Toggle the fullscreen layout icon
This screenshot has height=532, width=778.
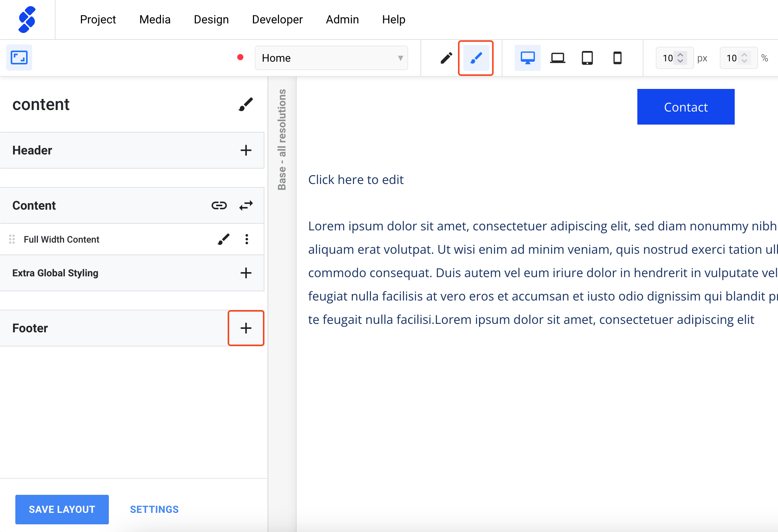point(19,57)
